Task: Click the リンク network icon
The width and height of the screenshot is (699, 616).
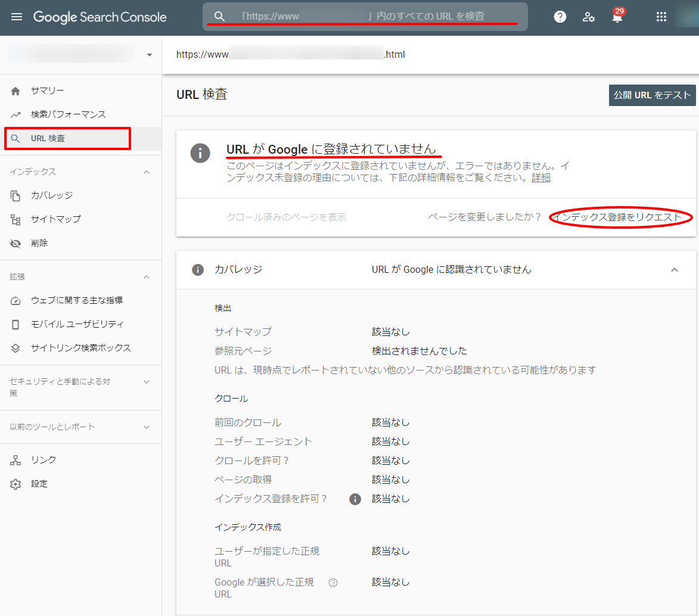Action: (15, 460)
